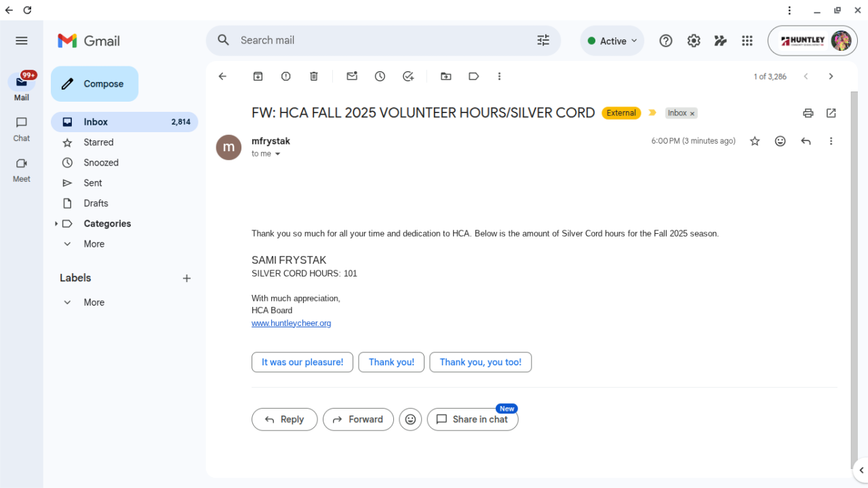Expand the Categories folder list

coord(56,224)
